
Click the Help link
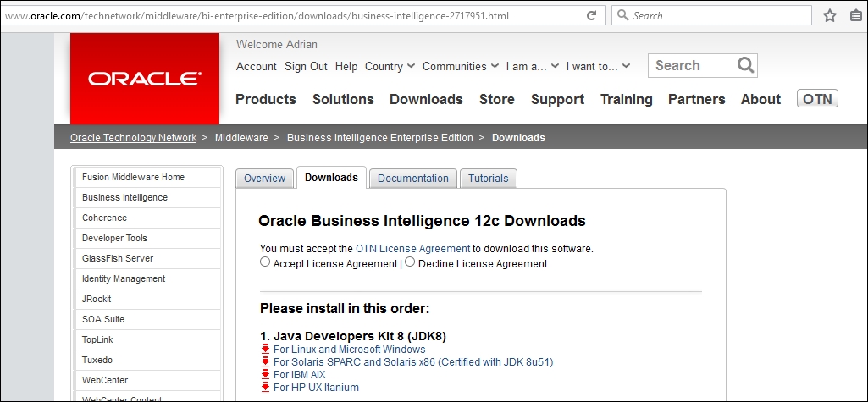point(346,66)
